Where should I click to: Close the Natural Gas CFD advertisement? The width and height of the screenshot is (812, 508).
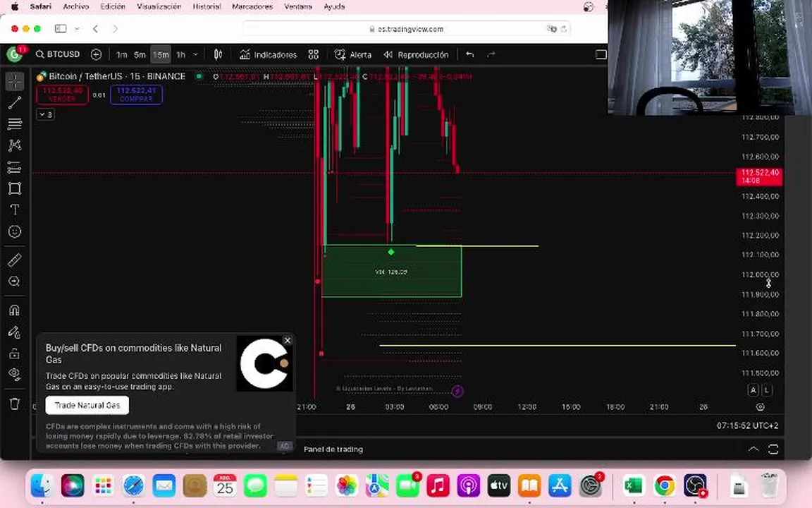[288, 340]
